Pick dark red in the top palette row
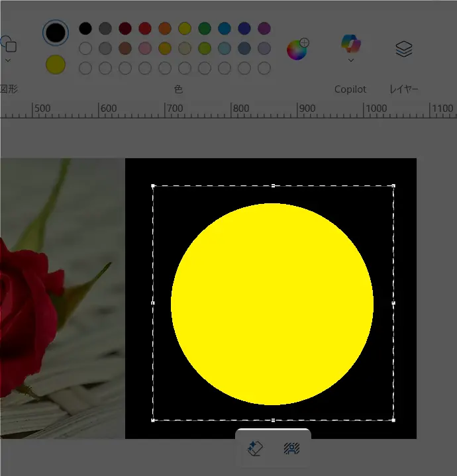This screenshot has height=476, width=457. tap(125, 28)
